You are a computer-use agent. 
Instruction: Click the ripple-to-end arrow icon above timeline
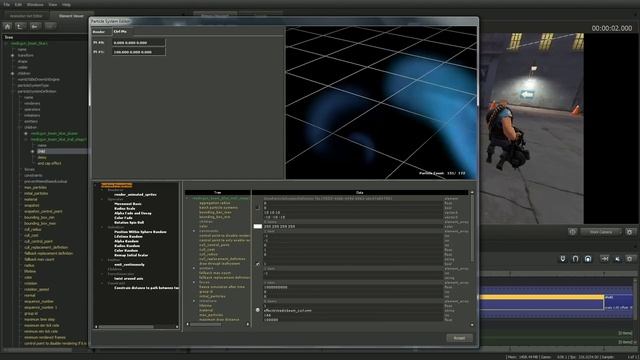pyautogui.click(x=604, y=259)
